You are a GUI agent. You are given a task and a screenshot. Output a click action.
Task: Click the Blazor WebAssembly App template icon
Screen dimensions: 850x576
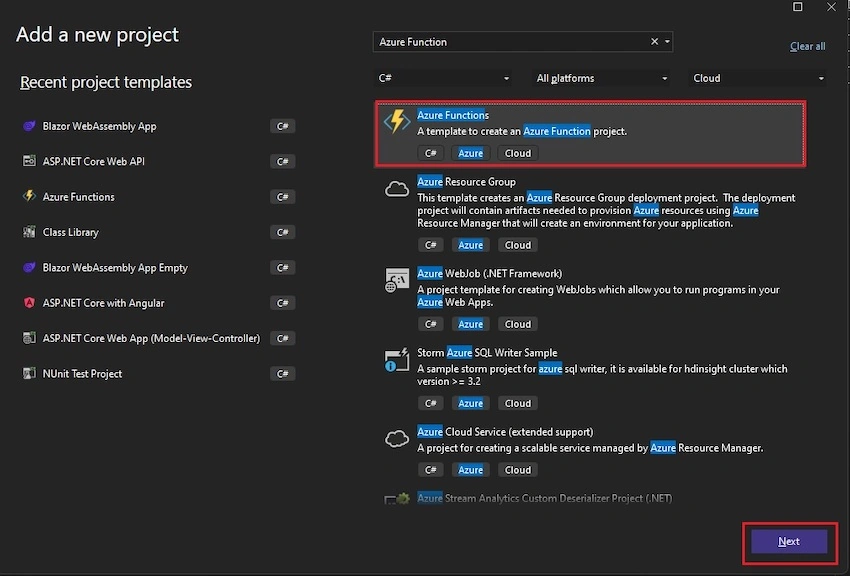[x=29, y=126]
